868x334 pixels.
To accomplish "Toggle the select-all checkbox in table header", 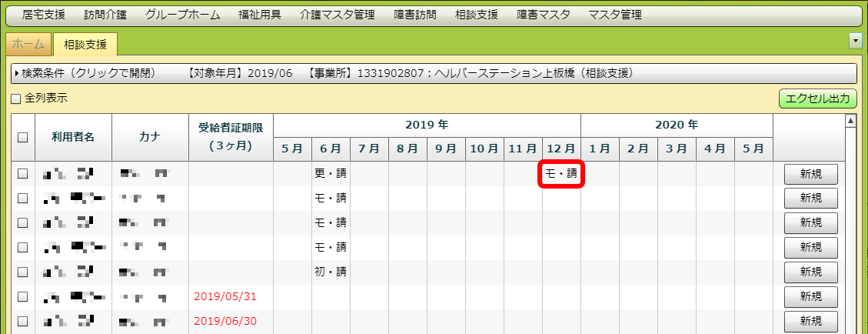I will tap(22, 137).
